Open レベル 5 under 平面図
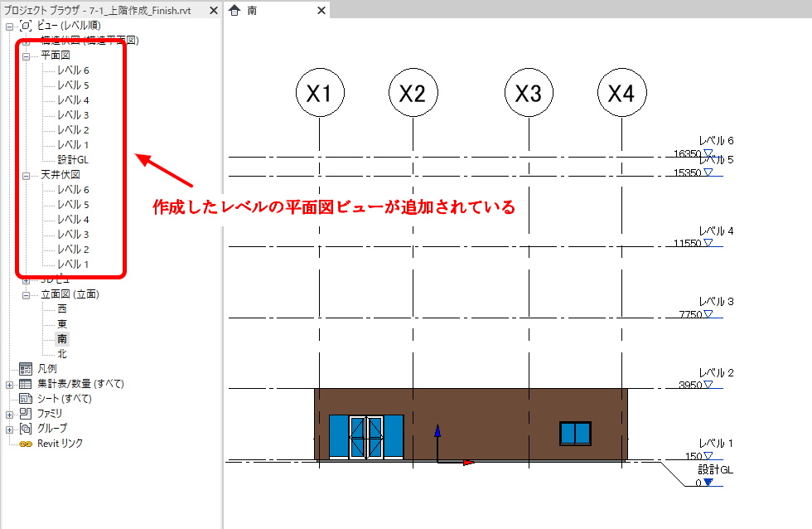Image resolution: width=812 pixels, height=529 pixels. pos(73,85)
